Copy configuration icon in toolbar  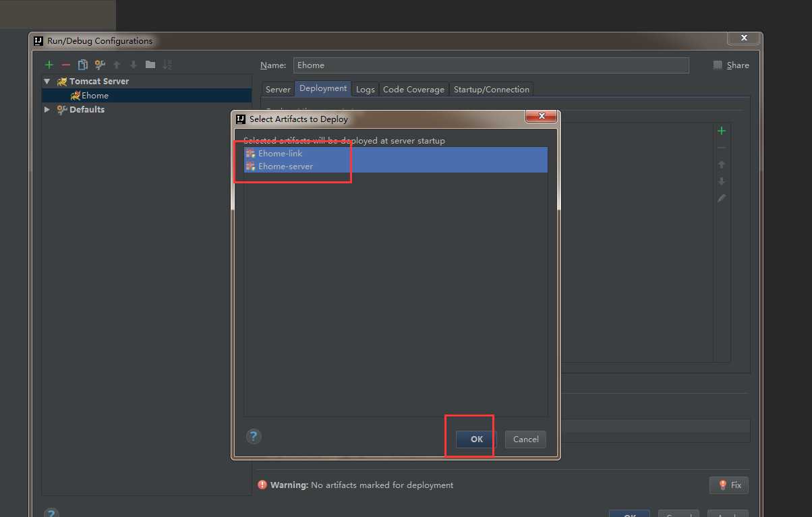coord(83,65)
